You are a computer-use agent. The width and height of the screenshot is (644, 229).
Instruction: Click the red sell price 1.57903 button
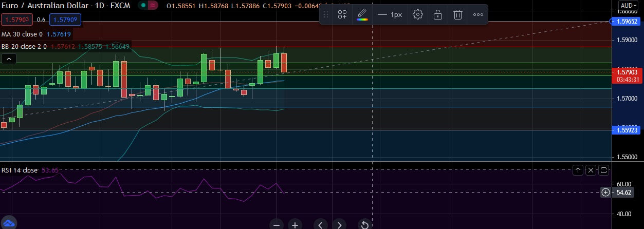coord(17,20)
